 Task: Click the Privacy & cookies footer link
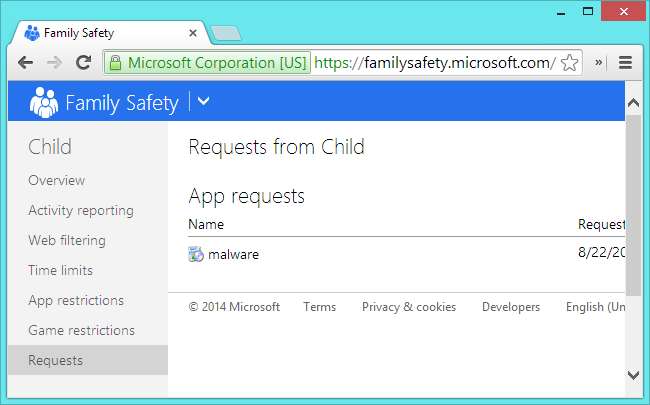click(408, 307)
